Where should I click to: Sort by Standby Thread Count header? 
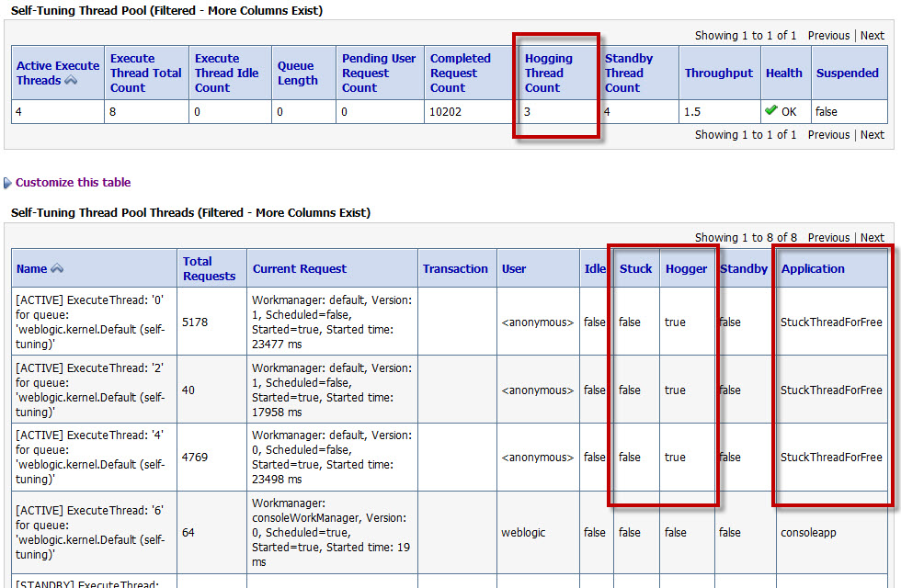click(x=629, y=73)
